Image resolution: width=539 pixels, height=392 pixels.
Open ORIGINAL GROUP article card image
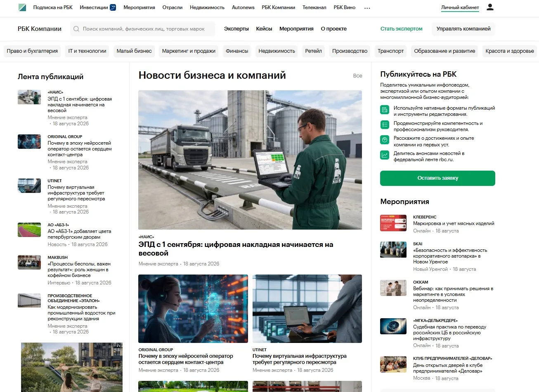(193, 309)
